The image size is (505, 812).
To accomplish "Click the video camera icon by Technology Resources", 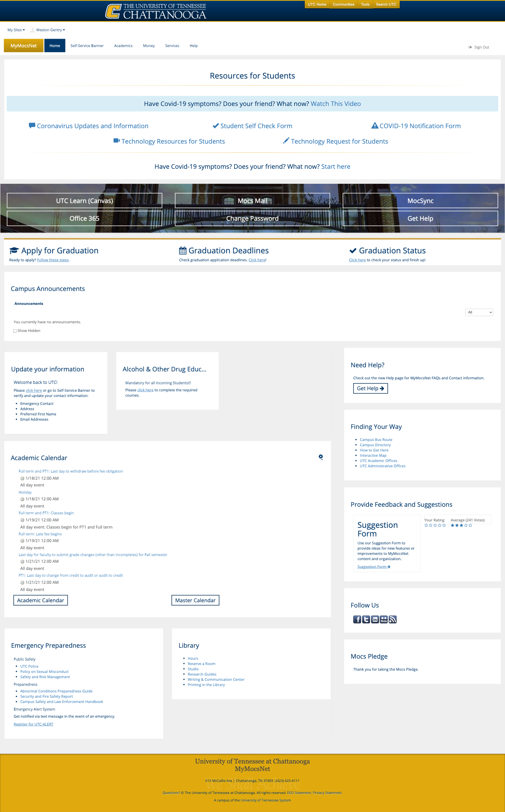I will [117, 141].
